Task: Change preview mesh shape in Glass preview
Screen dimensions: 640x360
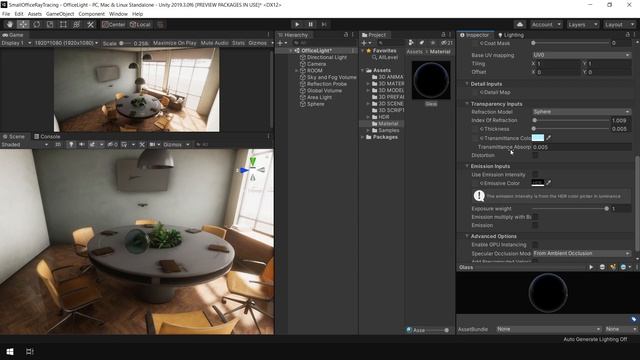Action: 602,267
